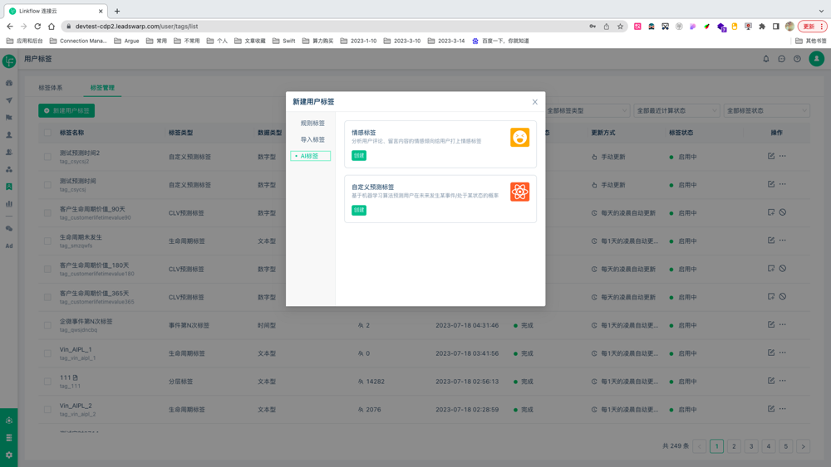Image resolution: width=832 pixels, height=468 pixels.
Task: Tick the checkbox for 测试预测时间2 row
Action: [x=47, y=157]
